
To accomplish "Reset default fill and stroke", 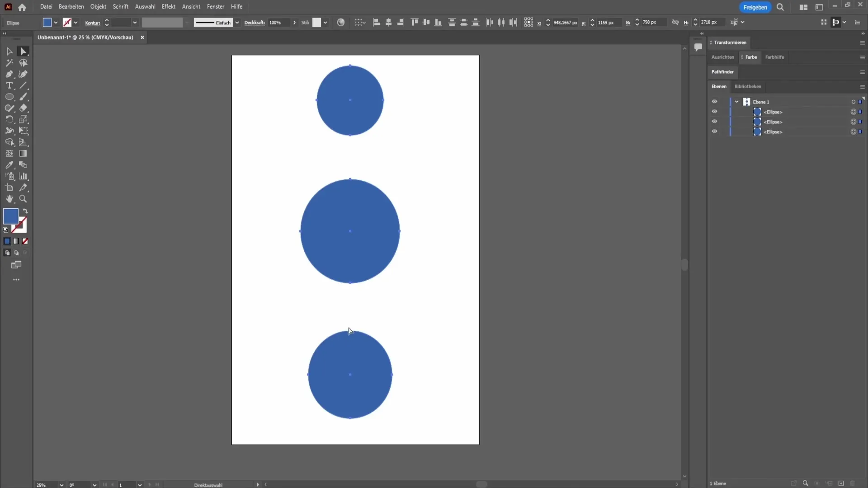I will pos(5,230).
